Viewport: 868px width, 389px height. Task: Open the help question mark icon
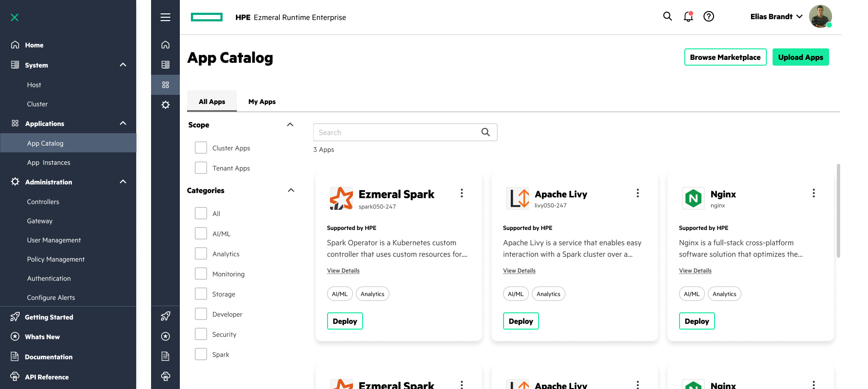(709, 16)
